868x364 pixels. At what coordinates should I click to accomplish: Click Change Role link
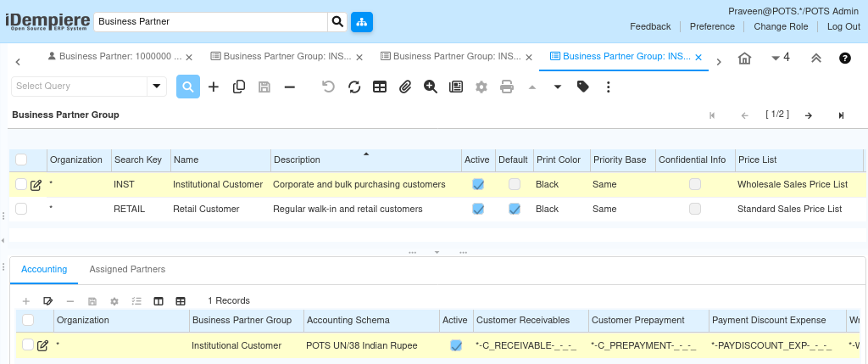[781, 26]
